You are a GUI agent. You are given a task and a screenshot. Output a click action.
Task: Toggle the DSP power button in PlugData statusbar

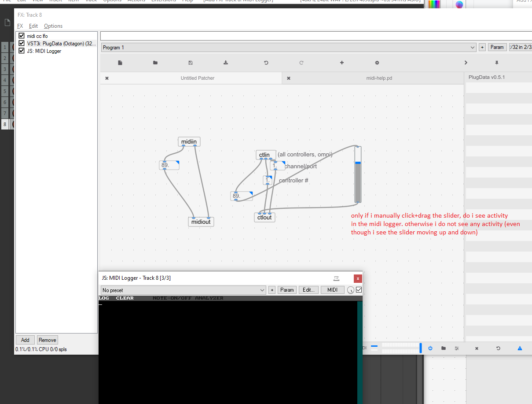[x=430, y=348]
